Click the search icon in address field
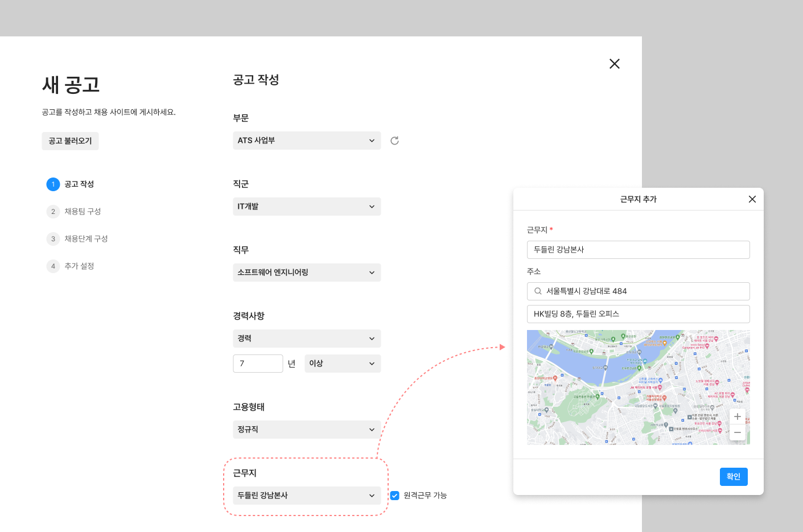Image resolution: width=803 pixels, height=532 pixels. [x=538, y=291]
